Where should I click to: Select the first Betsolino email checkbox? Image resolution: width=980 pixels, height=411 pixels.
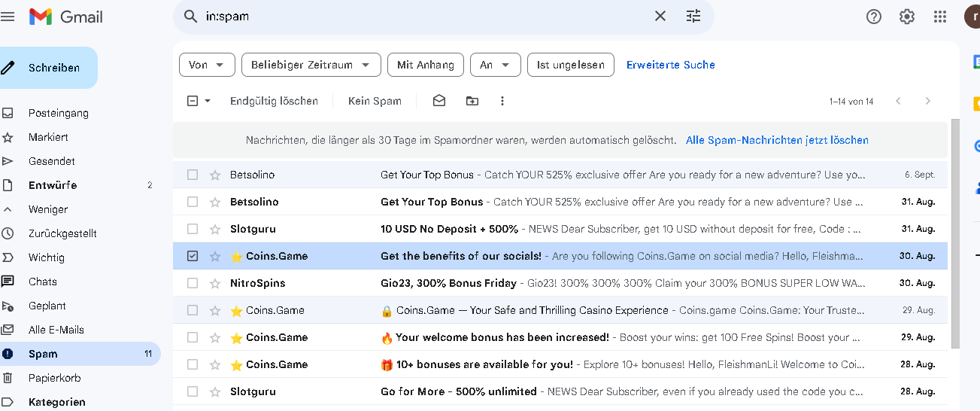[x=193, y=175]
